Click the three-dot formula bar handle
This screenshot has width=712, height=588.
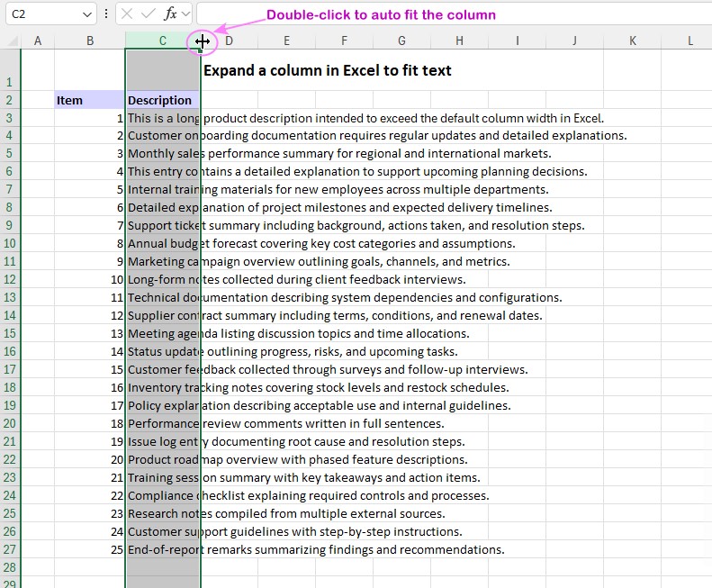click(x=106, y=14)
